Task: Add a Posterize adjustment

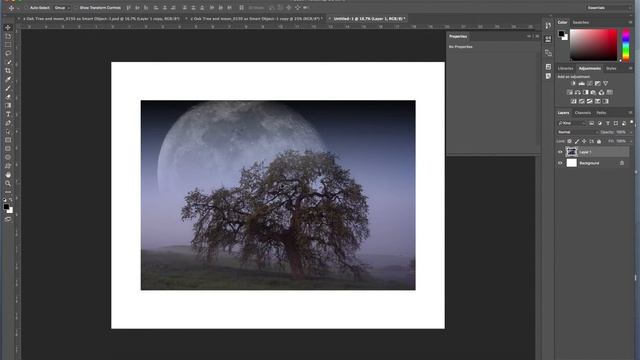Action: click(x=582, y=101)
